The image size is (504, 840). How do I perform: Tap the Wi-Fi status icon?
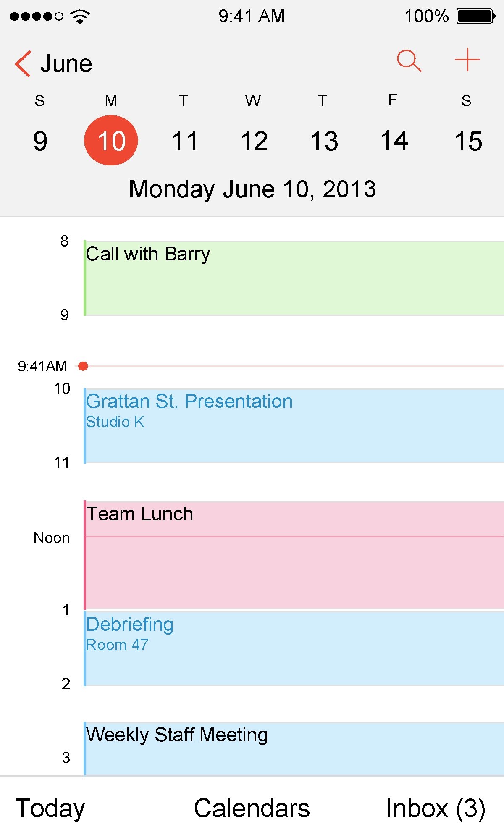[x=80, y=16]
